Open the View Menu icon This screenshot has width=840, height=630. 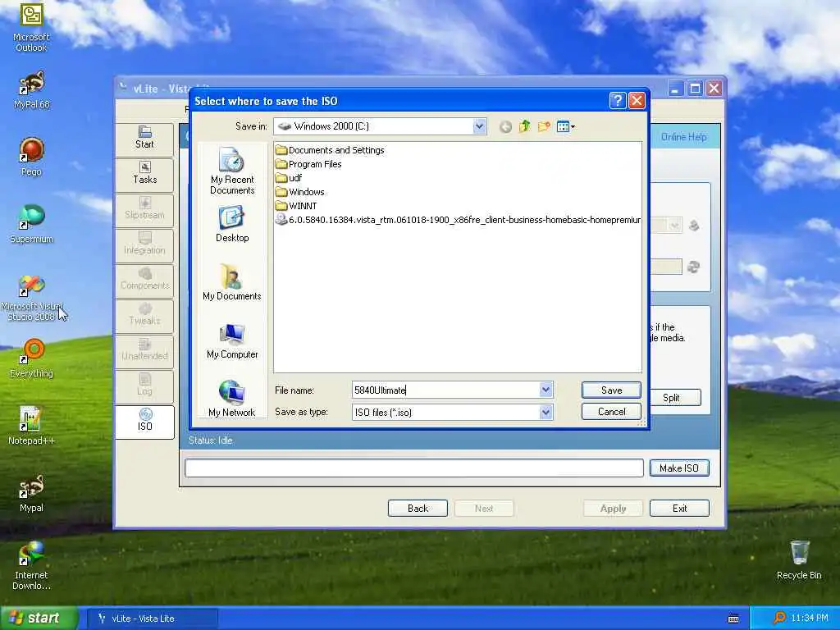pyautogui.click(x=566, y=126)
